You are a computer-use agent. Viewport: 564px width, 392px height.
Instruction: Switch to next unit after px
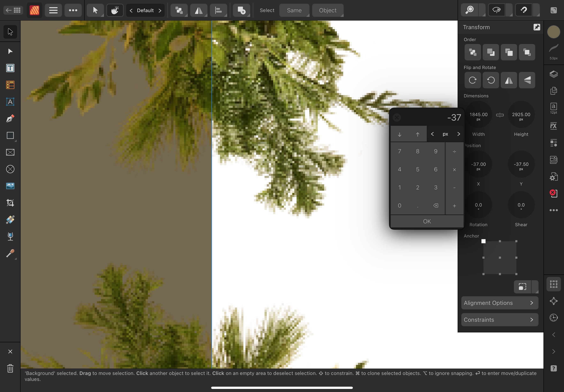[458, 134]
